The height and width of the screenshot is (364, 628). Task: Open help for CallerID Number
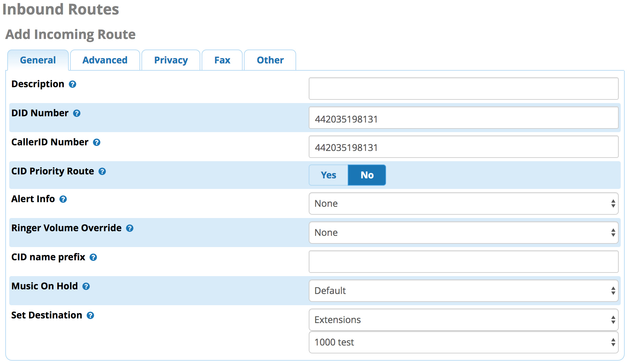[x=97, y=142]
